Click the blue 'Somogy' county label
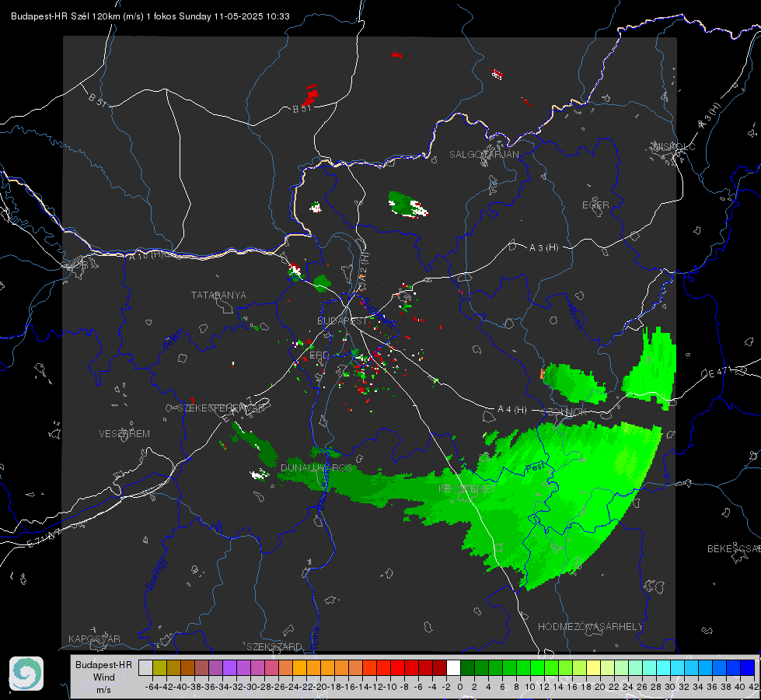The height and width of the screenshot is (700, 761). (155, 574)
